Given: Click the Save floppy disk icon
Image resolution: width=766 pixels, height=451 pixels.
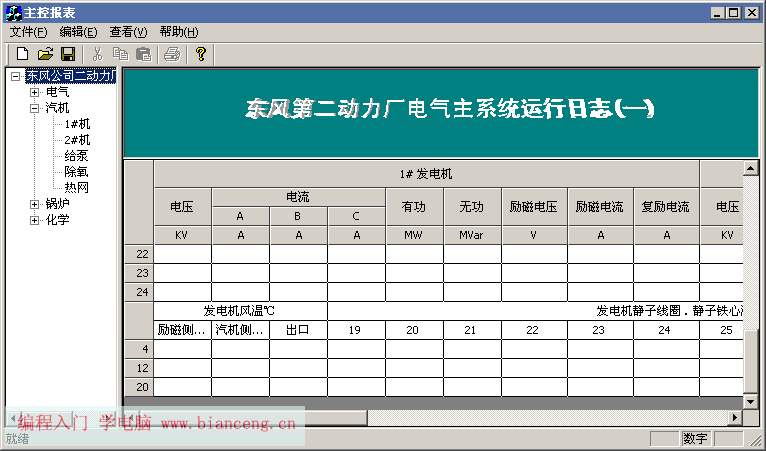Looking at the screenshot, I should [x=68, y=54].
